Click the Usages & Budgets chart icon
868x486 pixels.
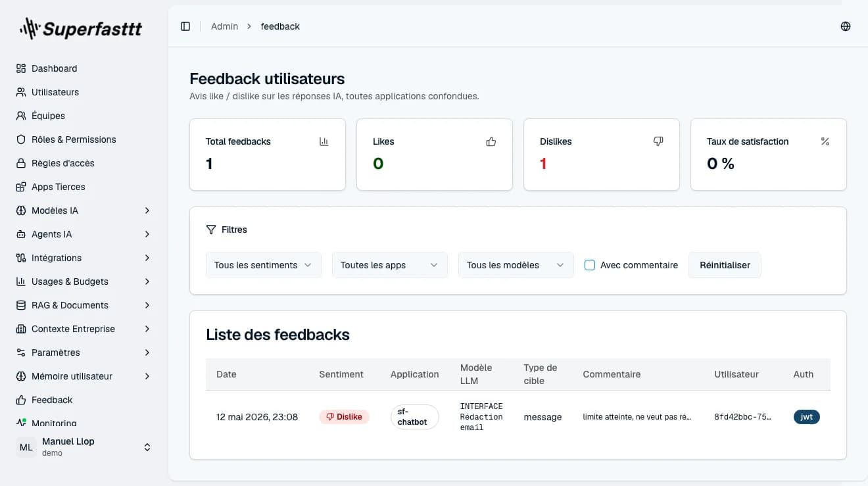pyautogui.click(x=21, y=281)
